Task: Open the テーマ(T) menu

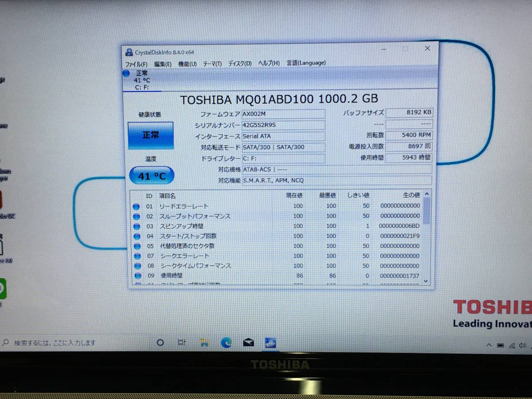Action: pos(212,64)
